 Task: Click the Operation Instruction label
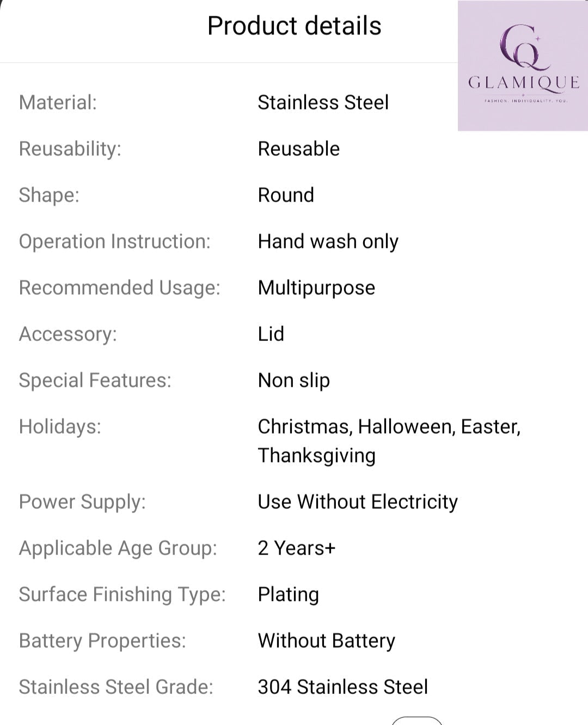[x=114, y=241]
